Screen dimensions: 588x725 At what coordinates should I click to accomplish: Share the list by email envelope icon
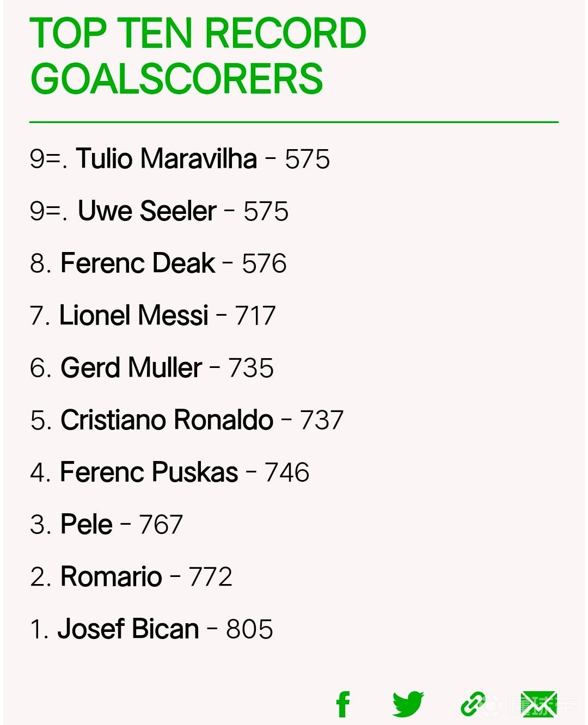[x=538, y=704]
